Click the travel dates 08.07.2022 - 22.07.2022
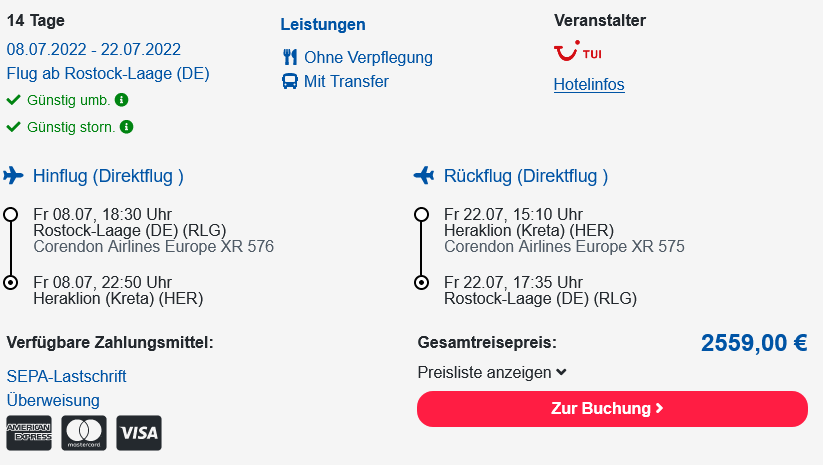 point(93,49)
